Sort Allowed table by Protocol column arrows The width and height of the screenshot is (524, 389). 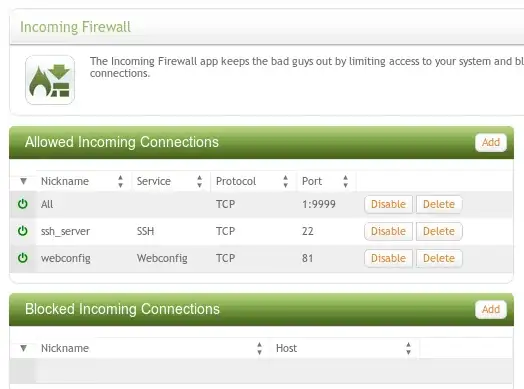(x=285, y=181)
